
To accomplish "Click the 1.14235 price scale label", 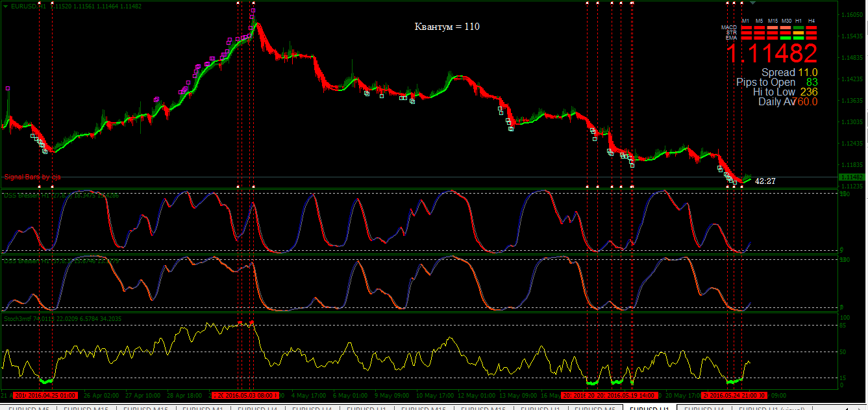I will (852, 79).
